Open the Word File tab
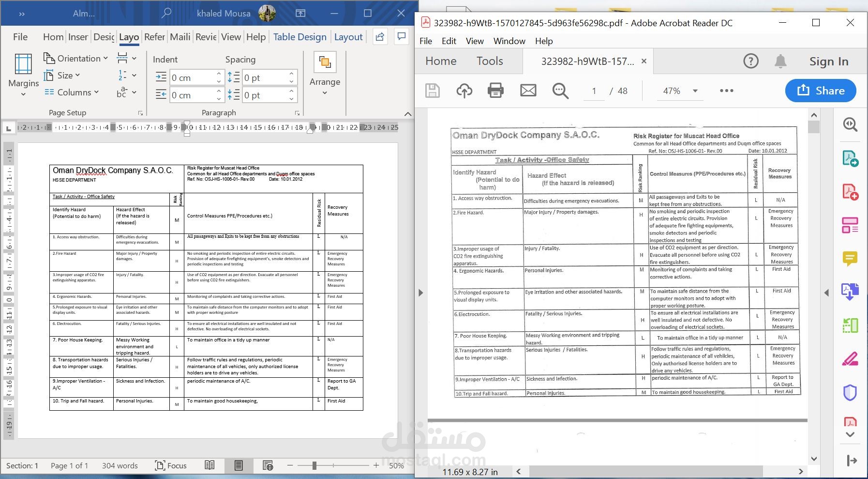 [20, 37]
